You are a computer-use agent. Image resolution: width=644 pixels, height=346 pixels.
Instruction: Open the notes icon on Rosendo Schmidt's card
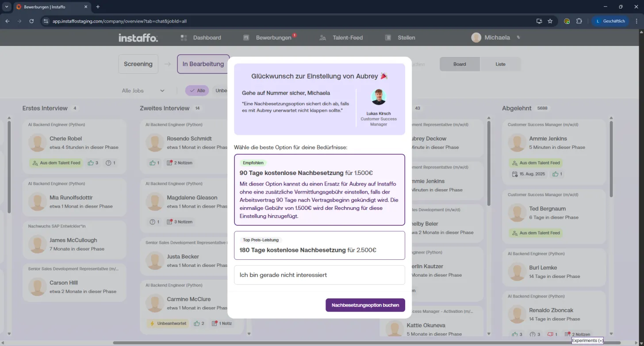coord(169,163)
